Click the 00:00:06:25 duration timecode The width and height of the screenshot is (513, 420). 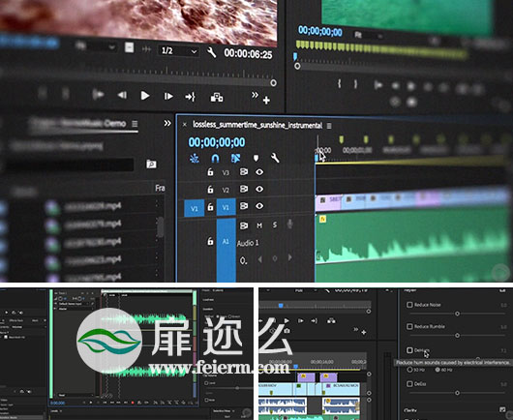click(248, 53)
